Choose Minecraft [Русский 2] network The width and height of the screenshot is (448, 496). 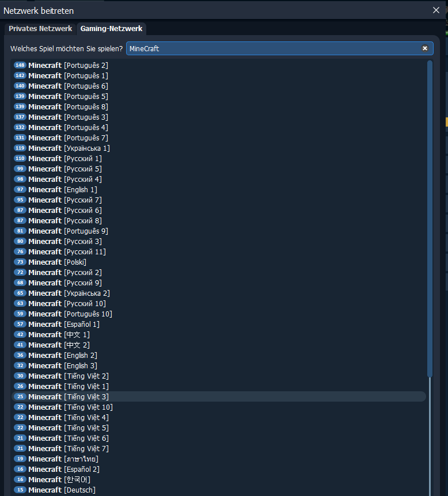[219, 272]
